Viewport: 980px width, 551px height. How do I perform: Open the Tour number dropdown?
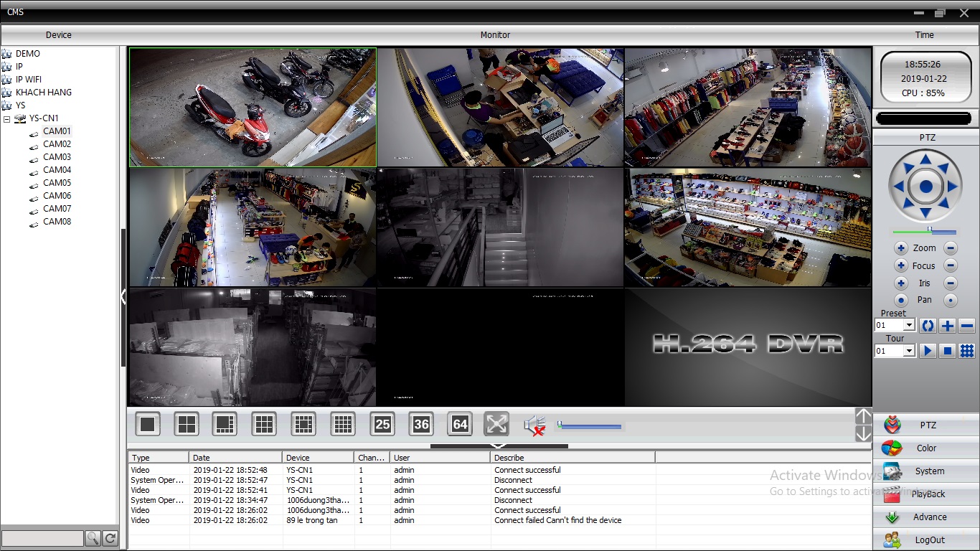910,350
